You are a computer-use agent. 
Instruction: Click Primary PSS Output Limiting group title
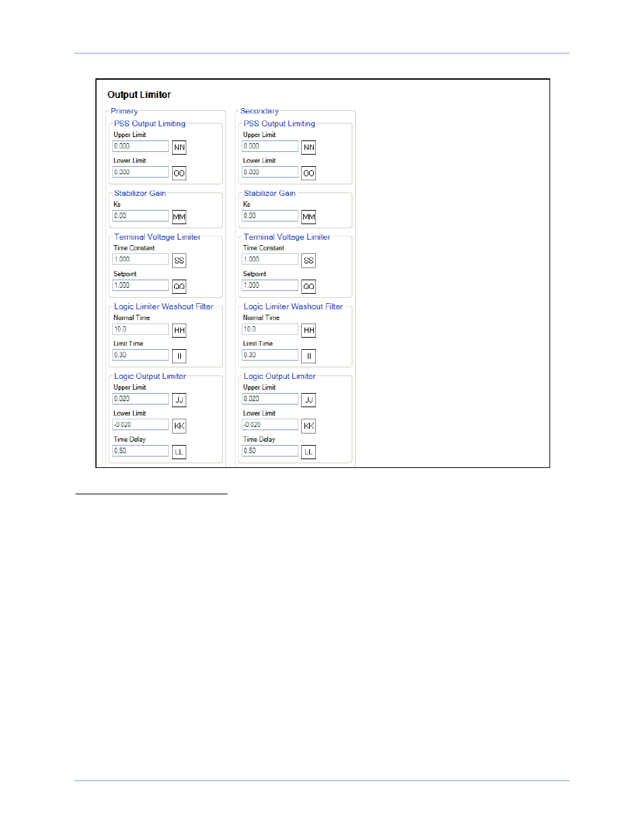[x=150, y=124]
